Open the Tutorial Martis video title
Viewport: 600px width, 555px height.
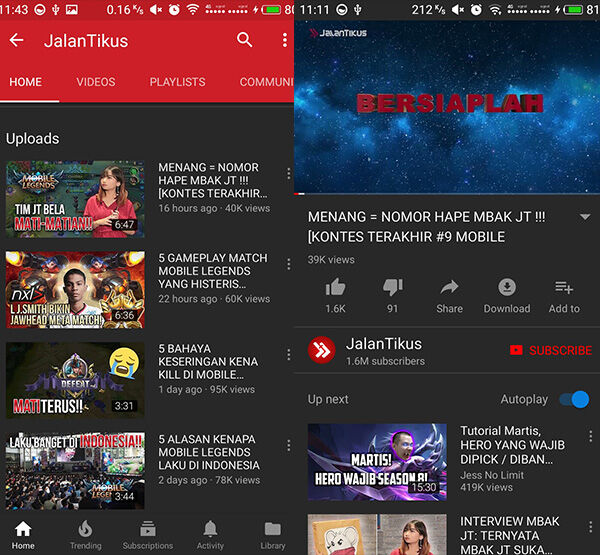tap(512, 445)
